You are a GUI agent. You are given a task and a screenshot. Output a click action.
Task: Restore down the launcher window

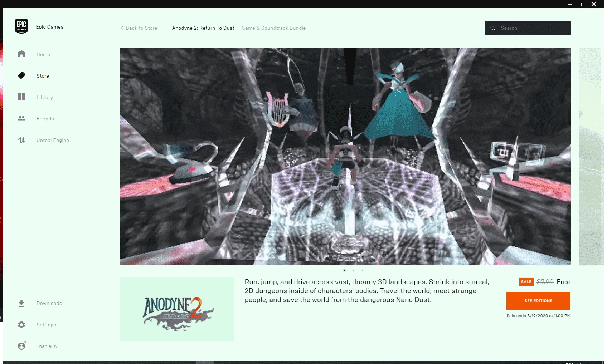[x=580, y=4]
